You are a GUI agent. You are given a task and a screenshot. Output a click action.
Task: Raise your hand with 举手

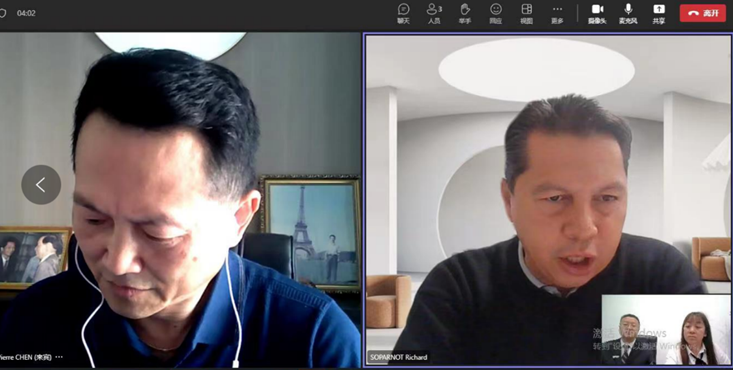(x=465, y=14)
